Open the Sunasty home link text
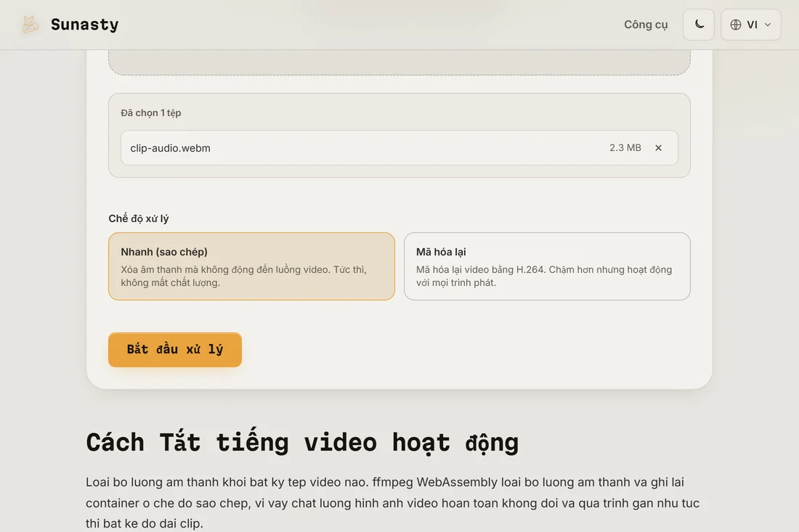 click(x=84, y=25)
